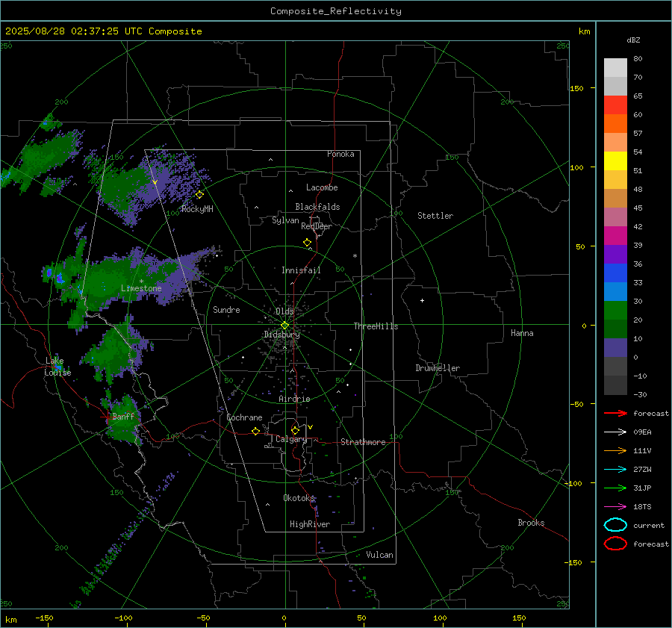Click the RockyMH label
Screen dimensions: 672x628
point(197,209)
